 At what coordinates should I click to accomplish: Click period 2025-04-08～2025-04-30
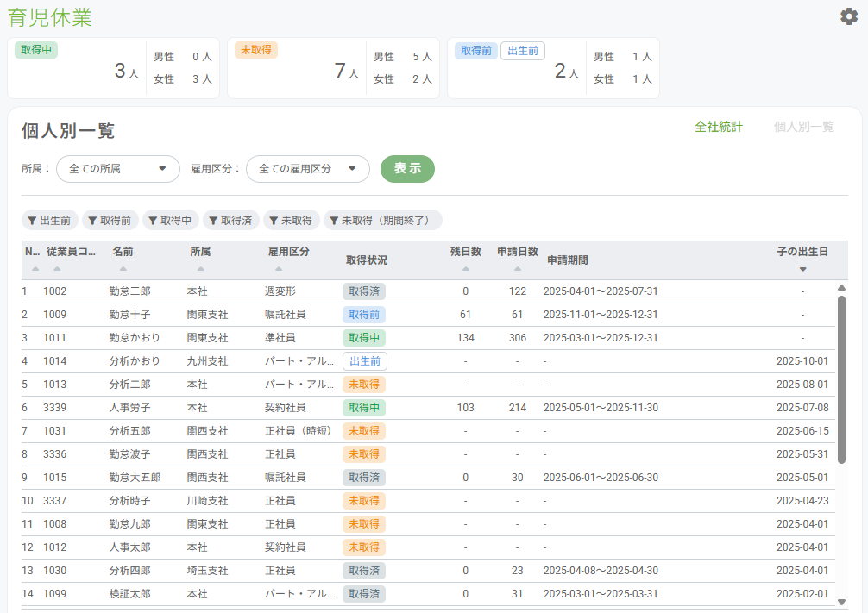tap(601, 570)
